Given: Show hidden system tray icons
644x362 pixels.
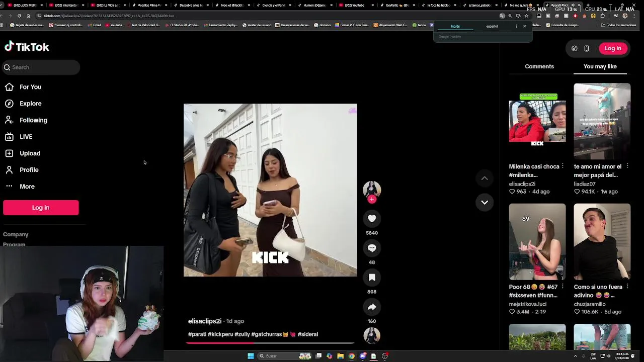Looking at the screenshot, I should (575, 356).
